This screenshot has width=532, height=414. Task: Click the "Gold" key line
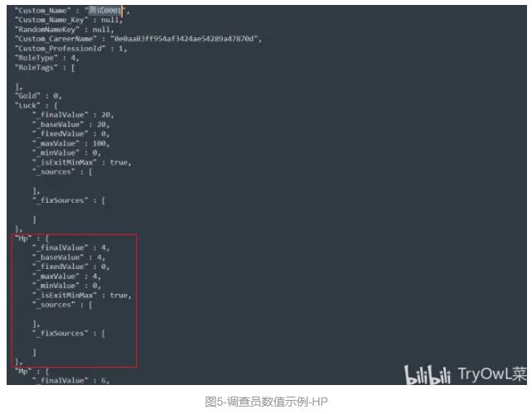[38, 96]
